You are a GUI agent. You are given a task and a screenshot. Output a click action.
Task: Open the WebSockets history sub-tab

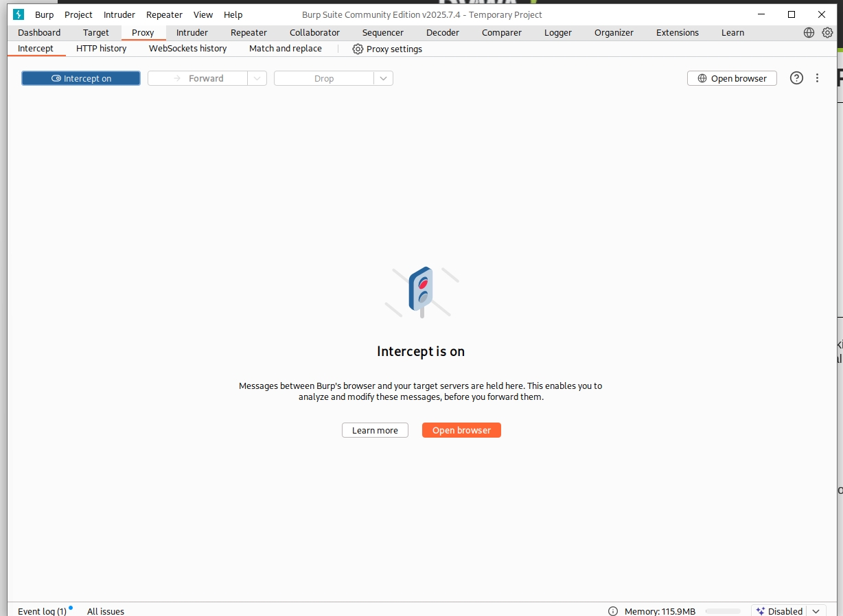187,49
